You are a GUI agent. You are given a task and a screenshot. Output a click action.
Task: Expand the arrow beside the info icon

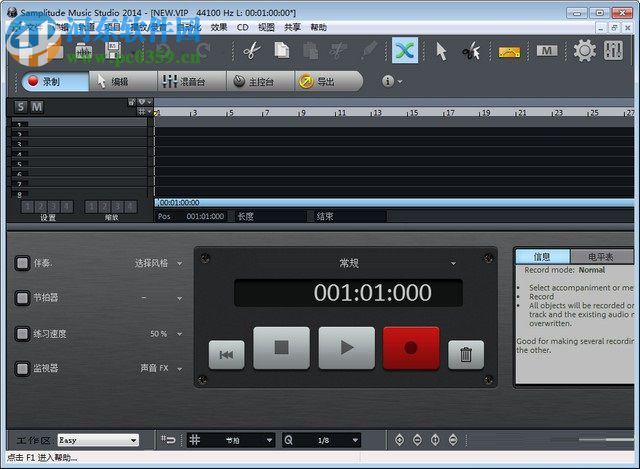[400, 82]
